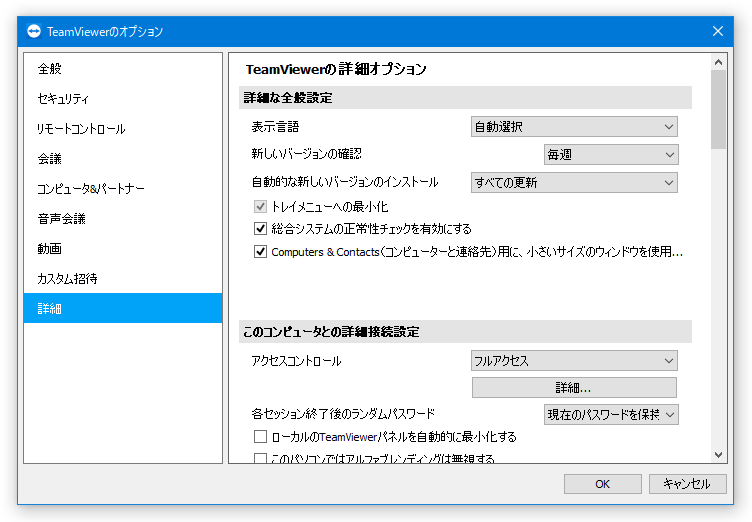
Task: Switch to the 会議 category
Action: tap(123, 159)
